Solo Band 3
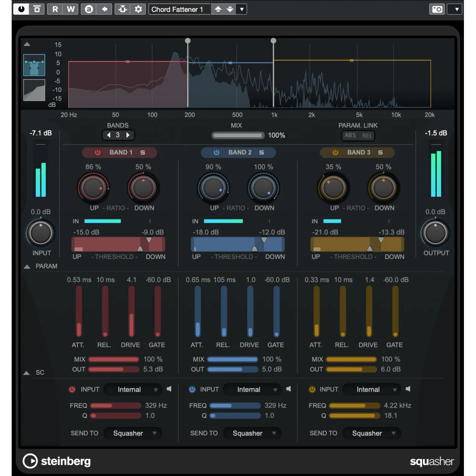This screenshot has width=476, height=476. [x=380, y=153]
